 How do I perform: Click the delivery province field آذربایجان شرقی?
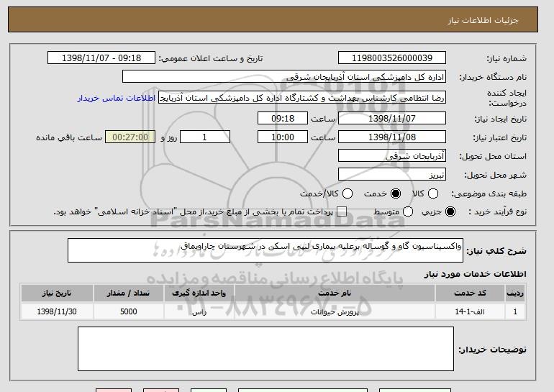coord(392,156)
